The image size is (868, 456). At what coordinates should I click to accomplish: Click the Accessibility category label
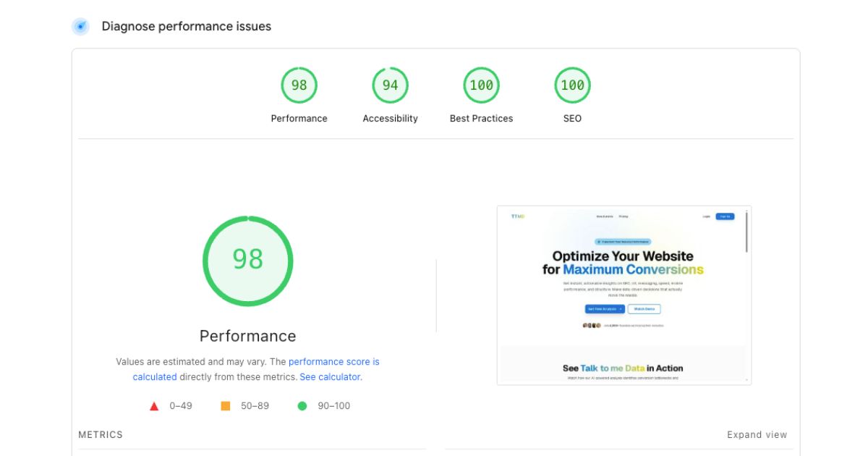point(390,119)
